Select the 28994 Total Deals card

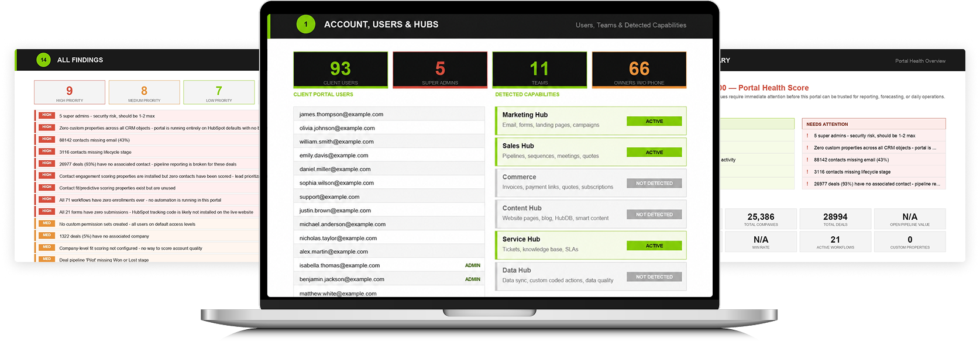coord(835,219)
